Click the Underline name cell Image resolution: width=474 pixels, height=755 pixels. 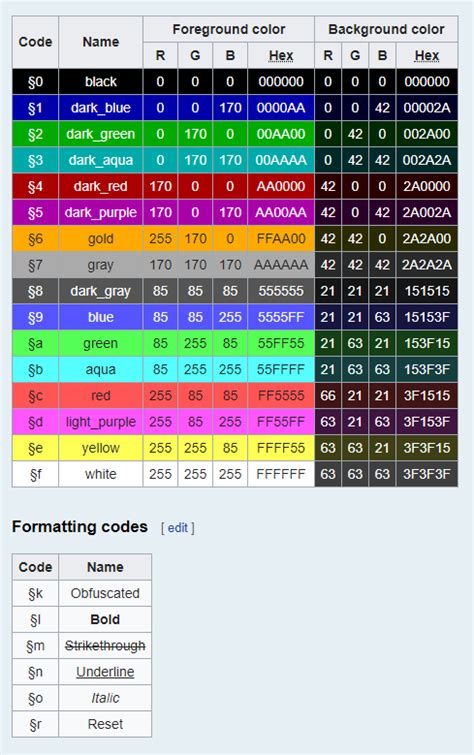105,672
